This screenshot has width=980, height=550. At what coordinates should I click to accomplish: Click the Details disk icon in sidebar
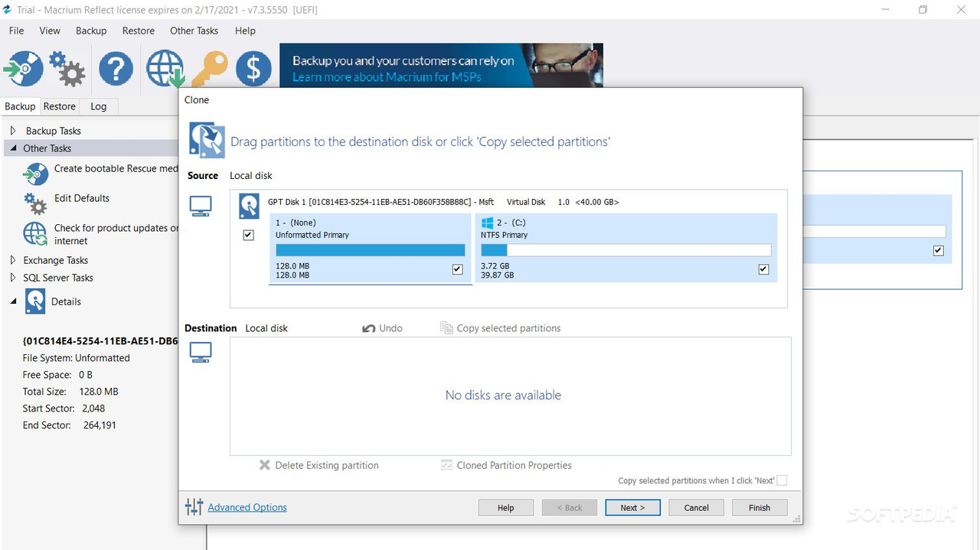[x=35, y=301]
